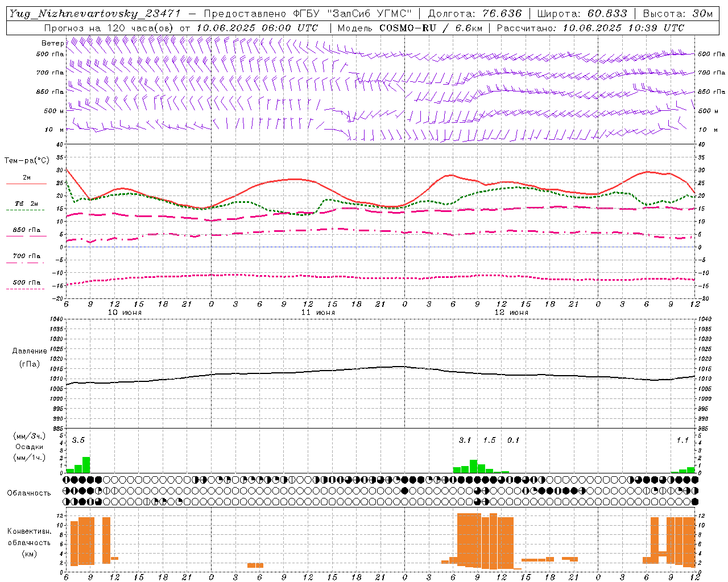Click the Давление pressure panel label

(x=30, y=351)
